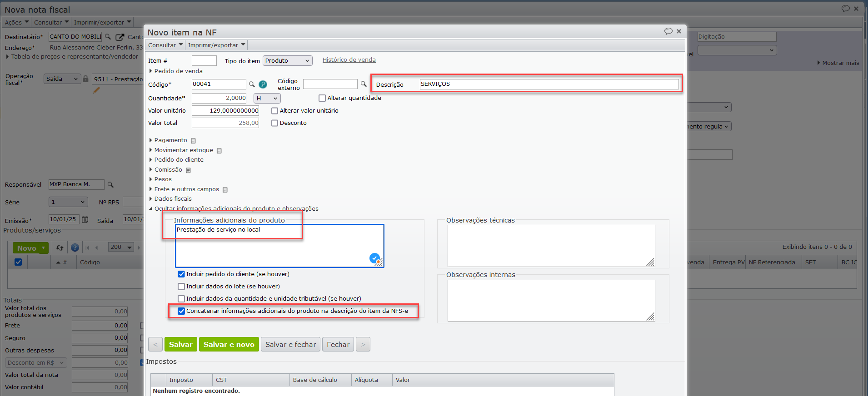
Task: Uncheck Concatenar informações adicionais na NFS-e
Action: point(181,311)
